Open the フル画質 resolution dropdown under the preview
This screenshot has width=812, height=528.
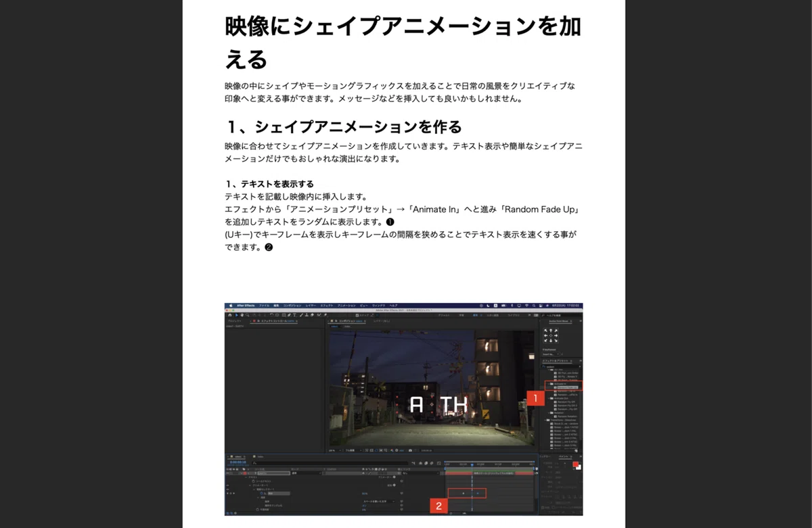353,450
